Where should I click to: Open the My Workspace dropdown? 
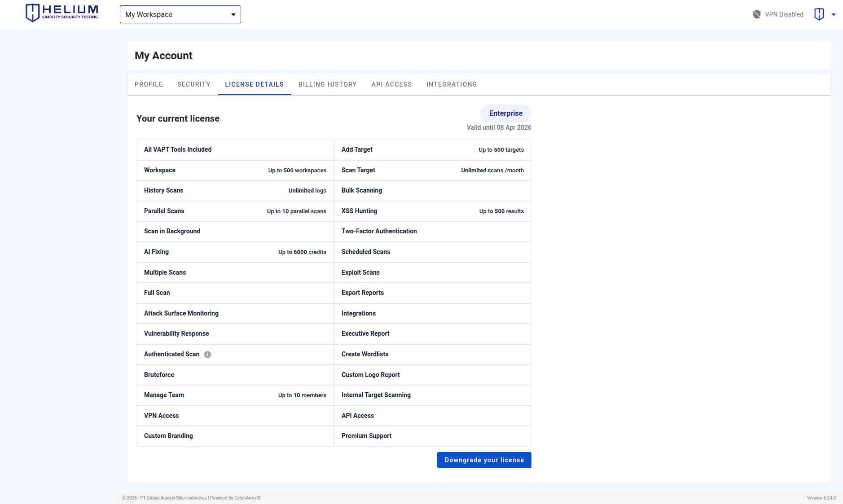tap(180, 14)
